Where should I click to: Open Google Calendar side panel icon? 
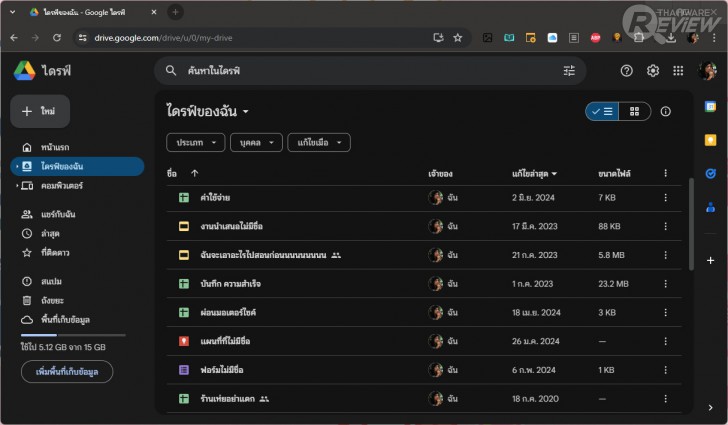710,107
